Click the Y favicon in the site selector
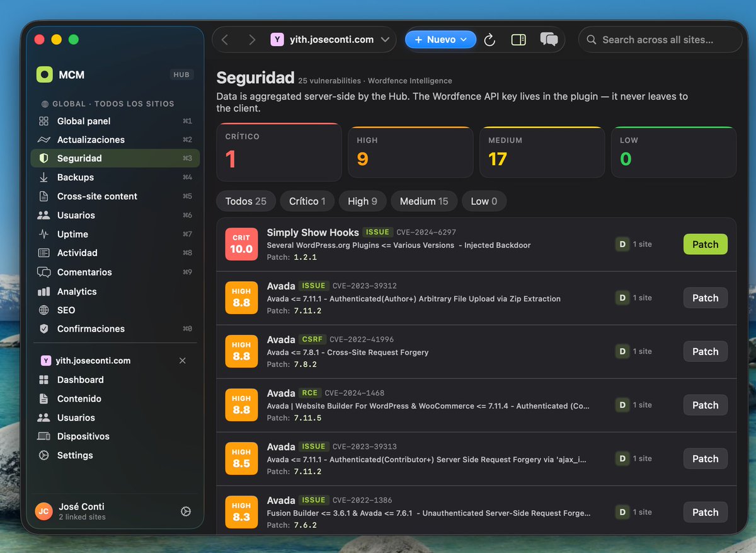This screenshot has width=756, height=553. [277, 40]
